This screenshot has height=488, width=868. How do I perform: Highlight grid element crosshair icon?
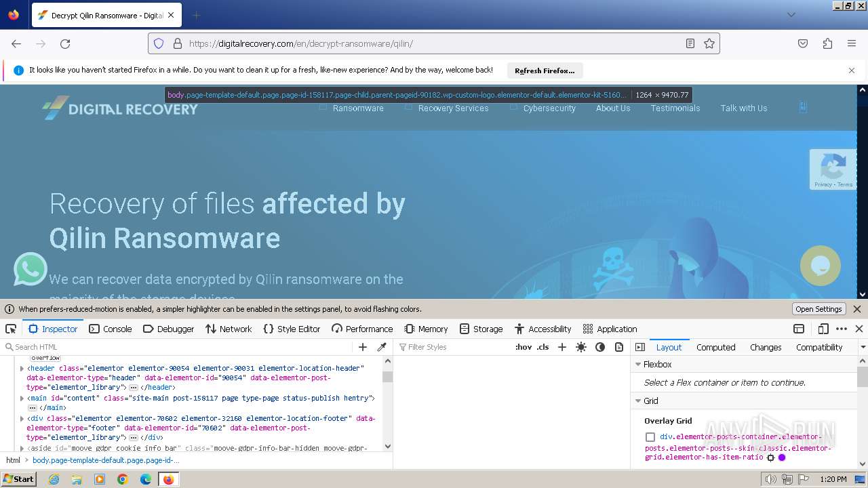pos(770,457)
